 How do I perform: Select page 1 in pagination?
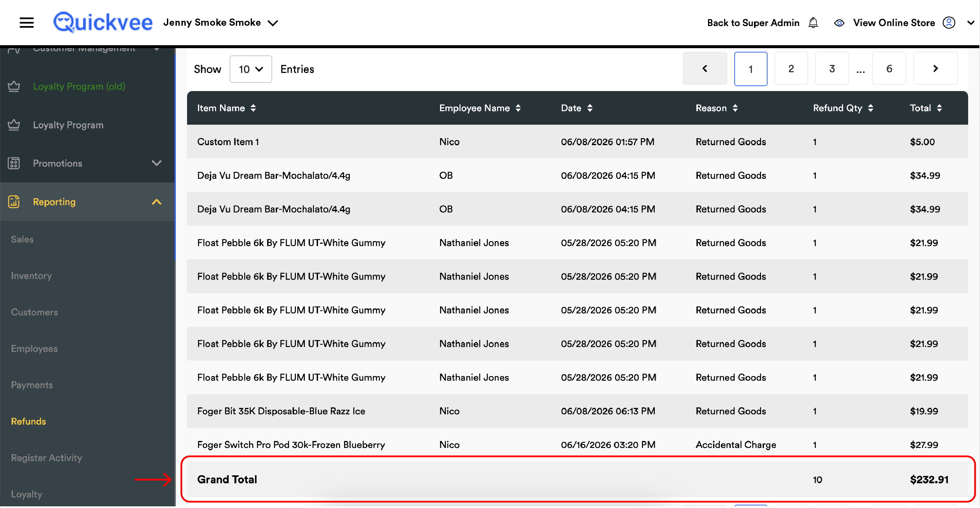click(750, 69)
